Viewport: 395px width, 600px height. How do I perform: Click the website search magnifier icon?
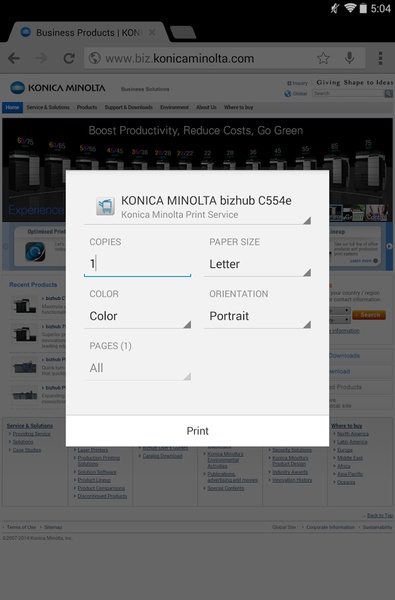pyautogui.click(x=388, y=93)
